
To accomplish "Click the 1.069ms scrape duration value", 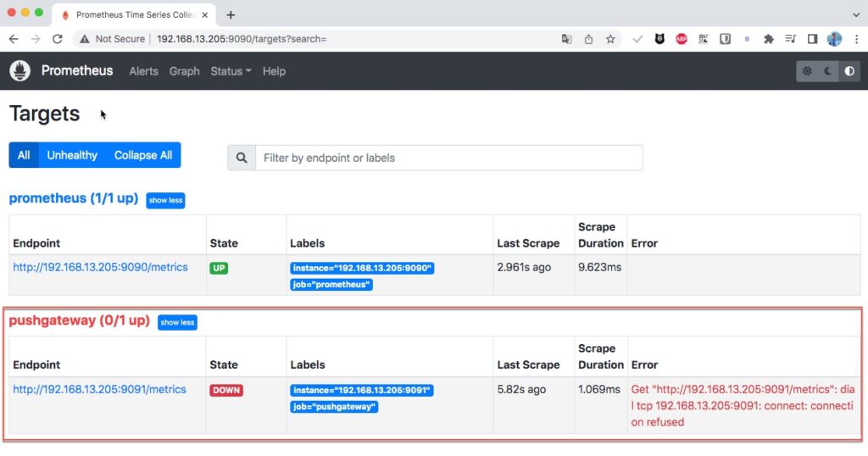I will (599, 389).
